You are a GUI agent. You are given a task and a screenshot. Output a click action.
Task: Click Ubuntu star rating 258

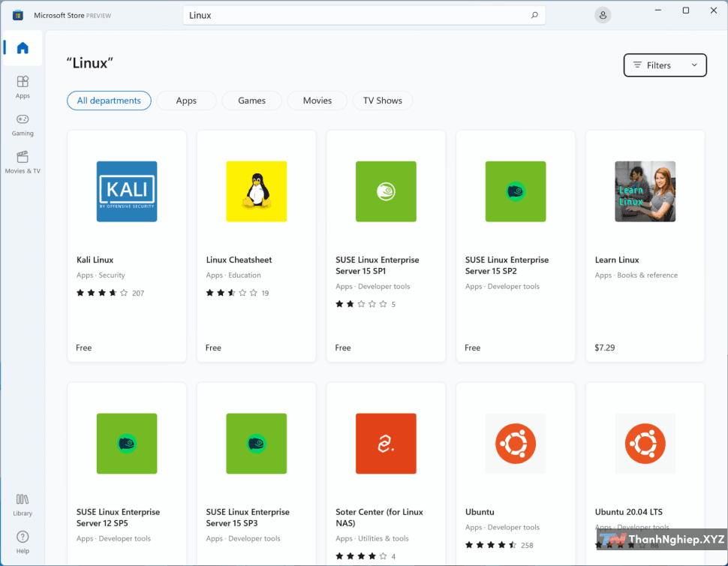(499, 545)
